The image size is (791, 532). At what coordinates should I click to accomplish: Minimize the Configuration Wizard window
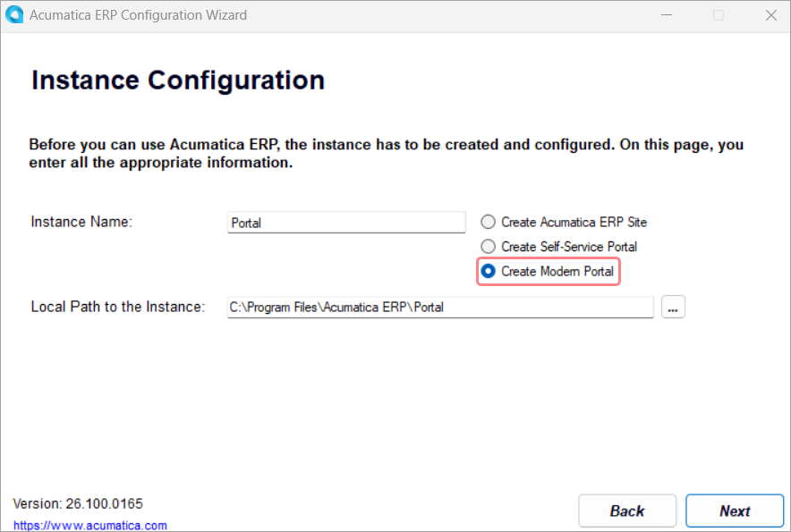coord(667,15)
